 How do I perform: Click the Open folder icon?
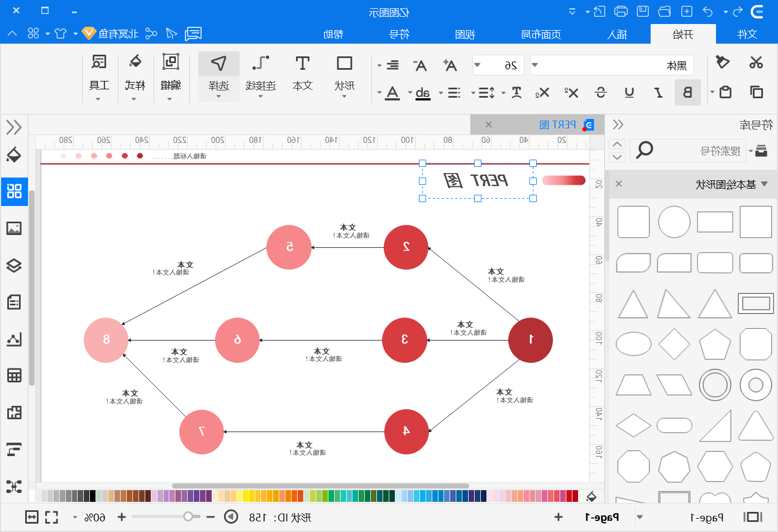pos(665,11)
